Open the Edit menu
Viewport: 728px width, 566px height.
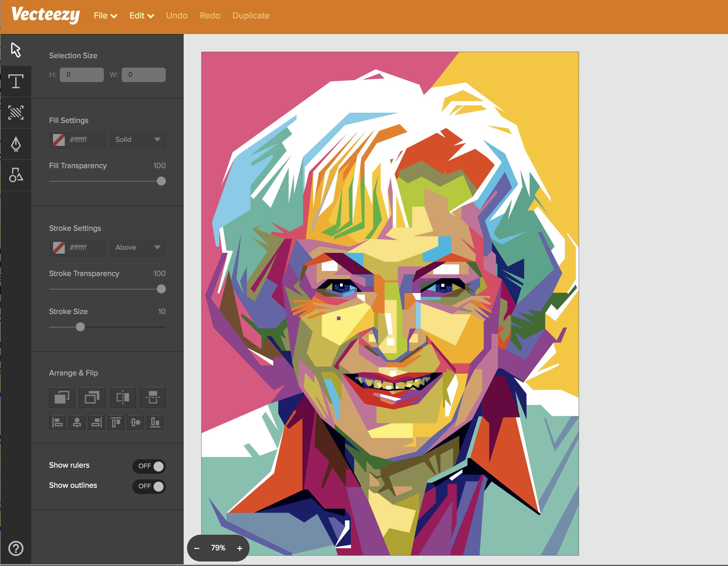point(141,16)
